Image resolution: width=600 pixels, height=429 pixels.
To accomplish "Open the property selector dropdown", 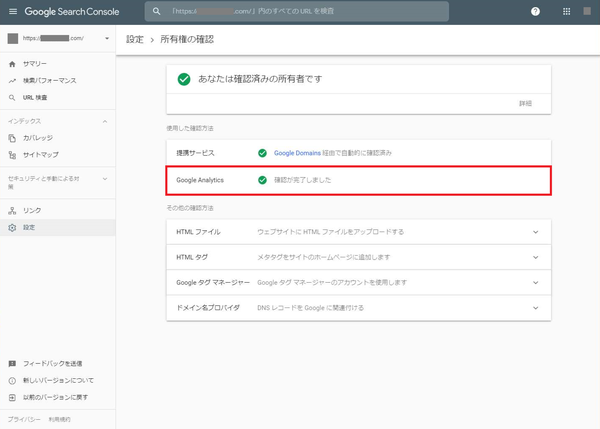I will [x=106, y=39].
